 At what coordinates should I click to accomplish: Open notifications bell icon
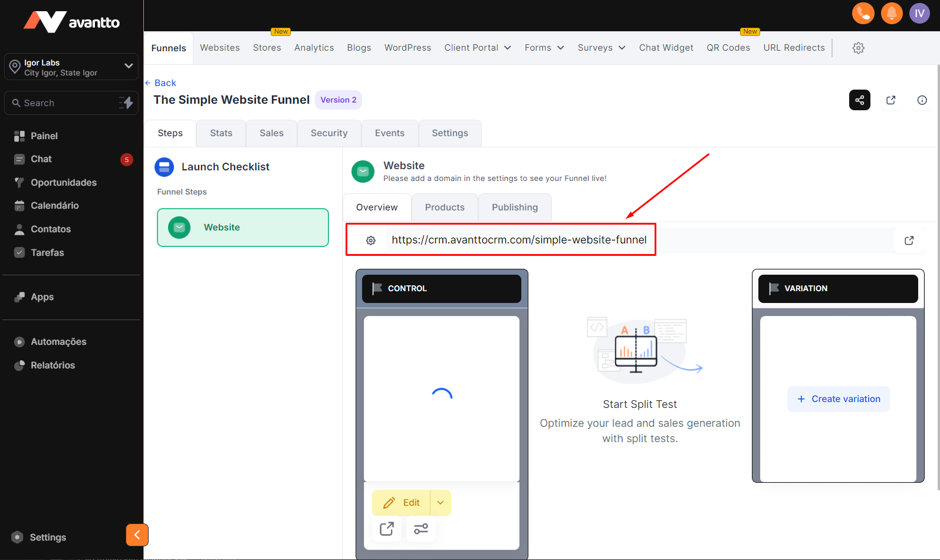click(x=891, y=13)
